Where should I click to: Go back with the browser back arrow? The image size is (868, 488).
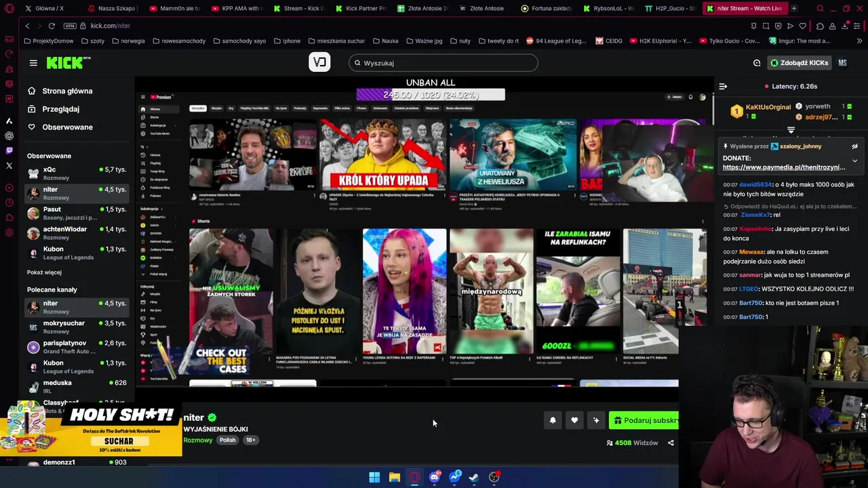(27, 26)
